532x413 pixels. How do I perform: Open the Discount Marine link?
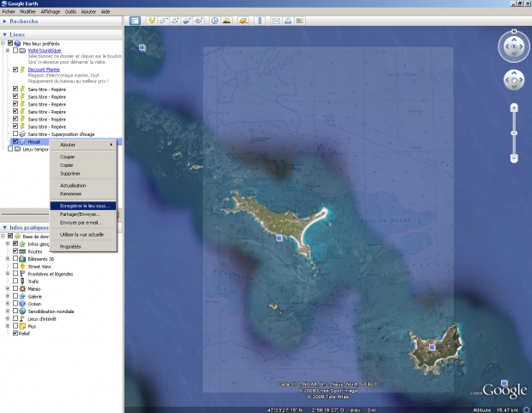pos(44,70)
